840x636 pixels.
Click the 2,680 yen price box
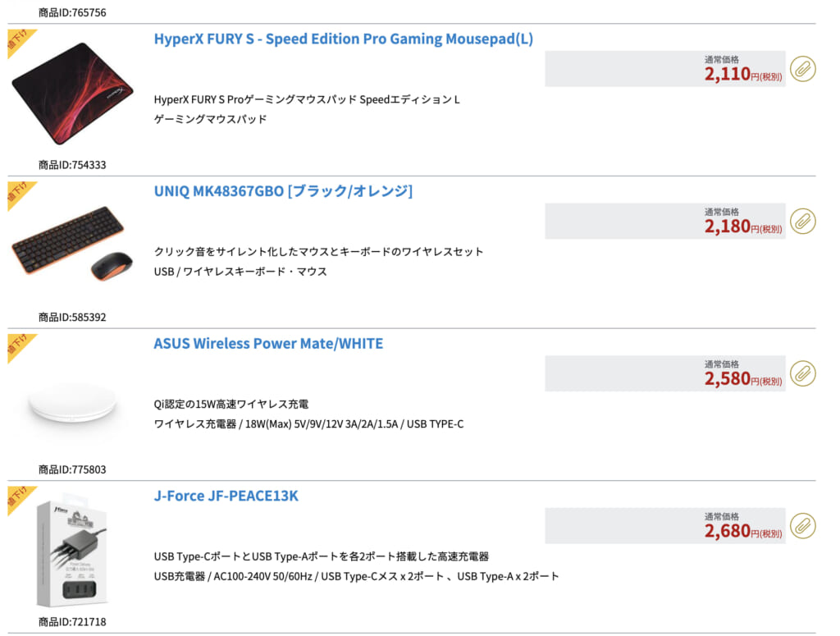(x=664, y=525)
